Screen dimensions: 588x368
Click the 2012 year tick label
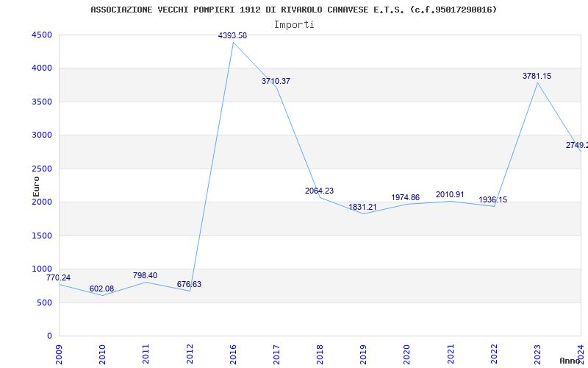[190, 354]
